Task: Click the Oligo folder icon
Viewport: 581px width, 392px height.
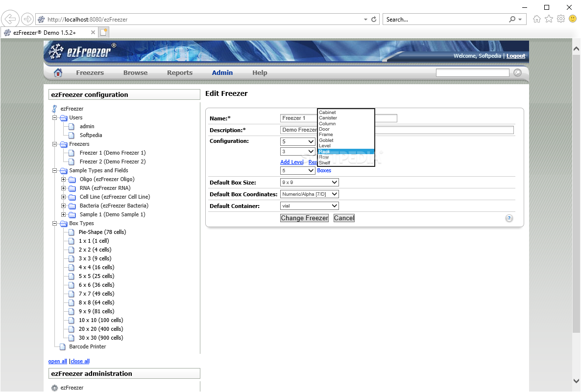Action: (72, 180)
